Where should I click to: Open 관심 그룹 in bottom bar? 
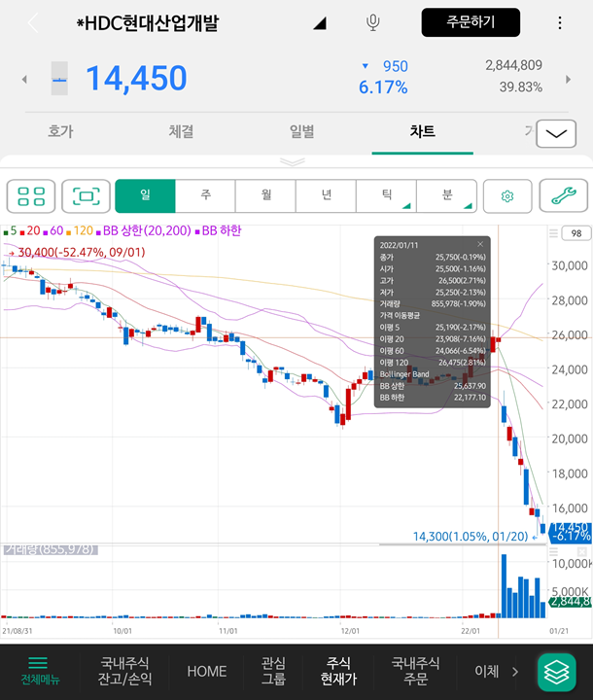click(273, 671)
